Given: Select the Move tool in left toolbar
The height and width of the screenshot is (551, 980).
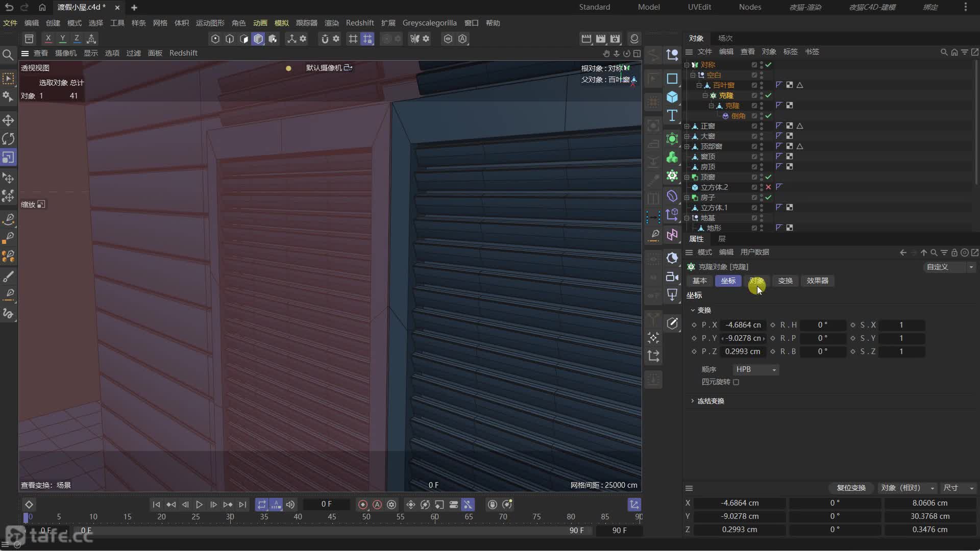Looking at the screenshot, I should 8,120.
